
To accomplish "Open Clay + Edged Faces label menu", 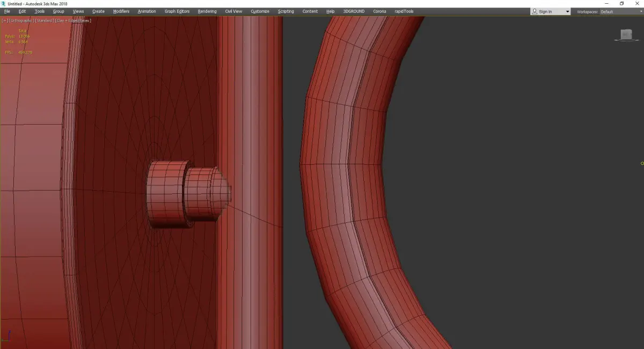I will [x=72, y=20].
